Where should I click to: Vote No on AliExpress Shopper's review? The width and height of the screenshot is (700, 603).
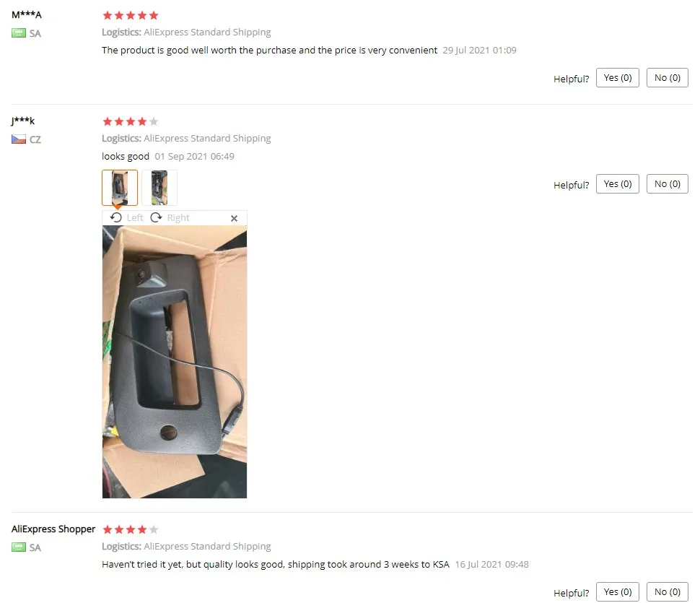click(667, 592)
